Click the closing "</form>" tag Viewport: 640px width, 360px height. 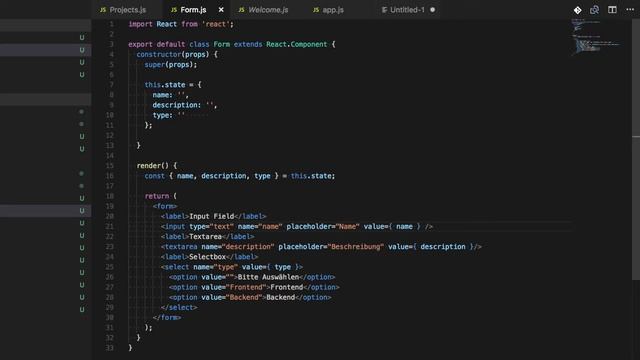[x=167, y=318]
